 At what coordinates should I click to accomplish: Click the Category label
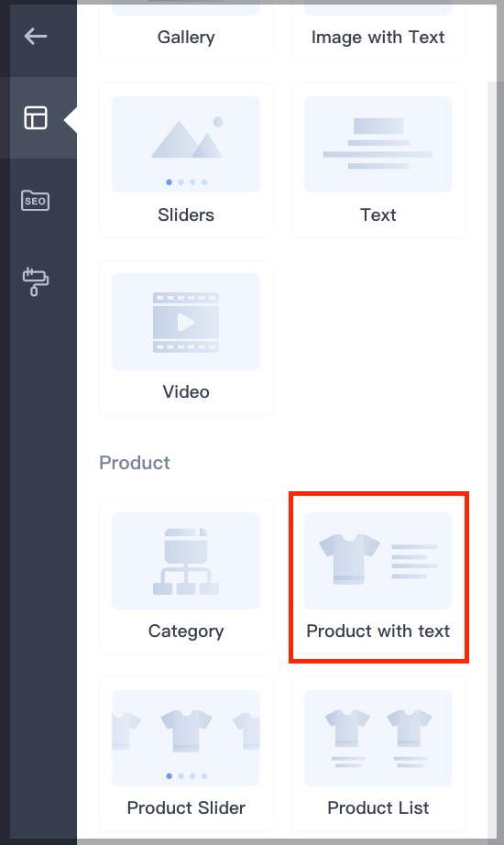tap(186, 631)
